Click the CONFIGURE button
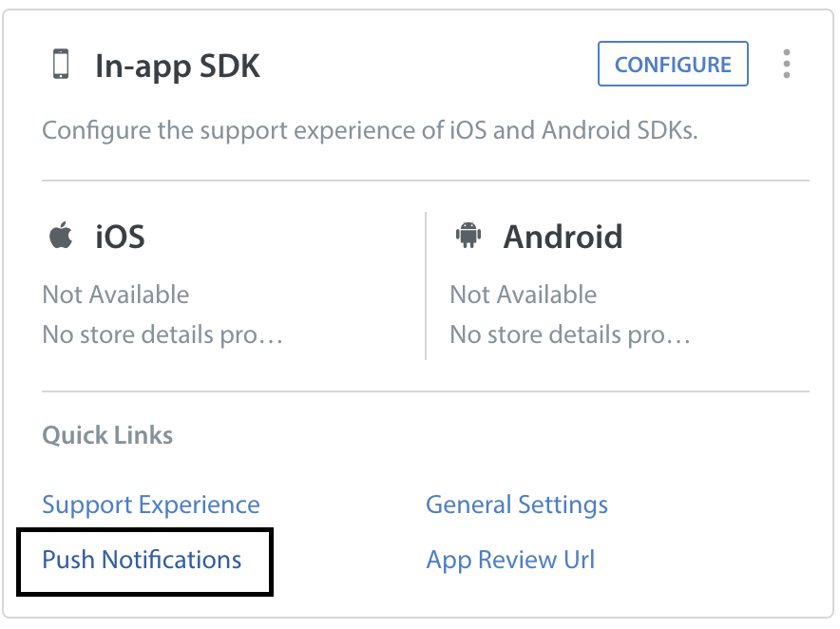The width and height of the screenshot is (840, 629). [x=673, y=64]
